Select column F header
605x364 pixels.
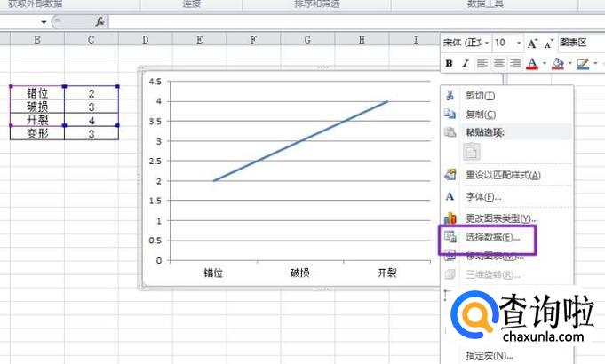[x=253, y=39]
